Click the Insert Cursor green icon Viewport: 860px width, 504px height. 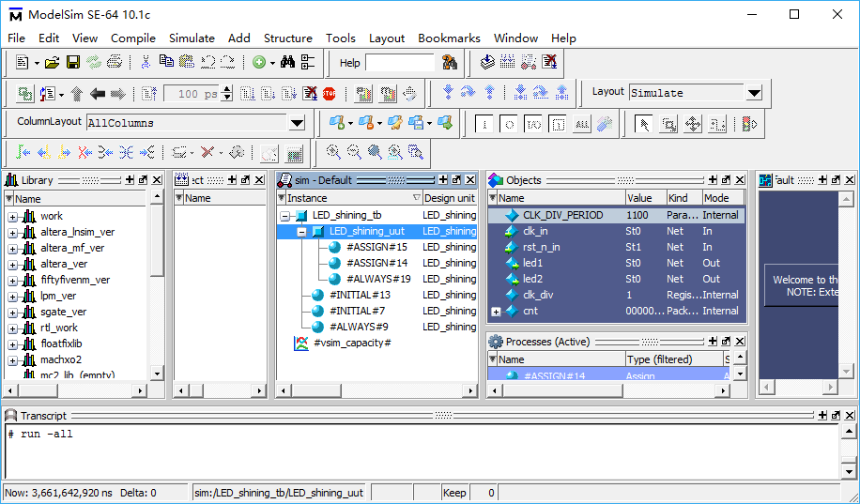click(23, 152)
